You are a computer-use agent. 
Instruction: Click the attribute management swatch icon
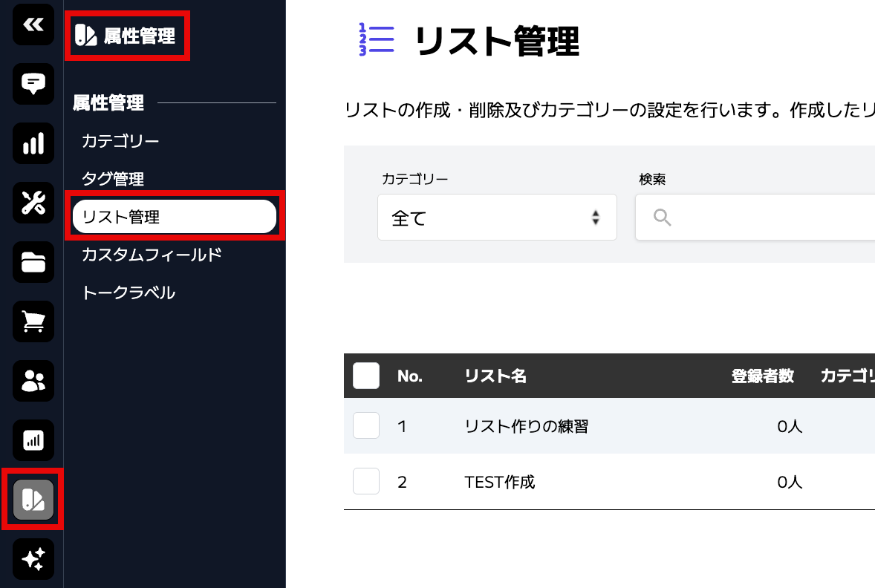pyautogui.click(x=33, y=500)
